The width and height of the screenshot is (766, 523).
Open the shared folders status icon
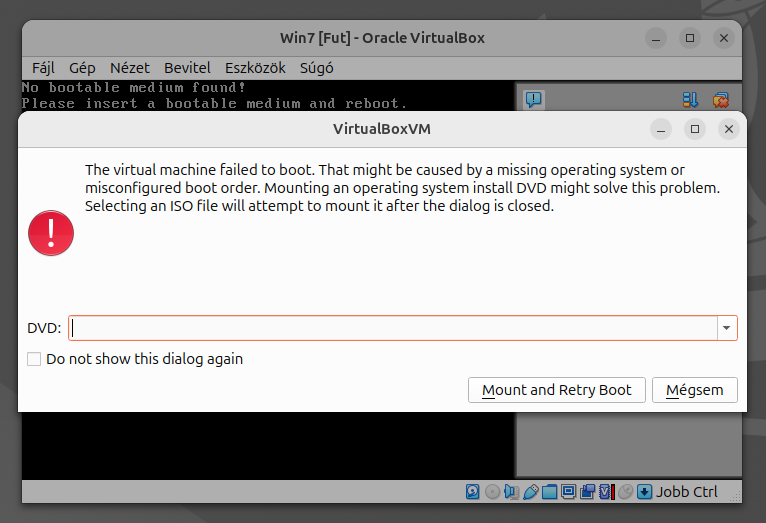click(x=549, y=492)
